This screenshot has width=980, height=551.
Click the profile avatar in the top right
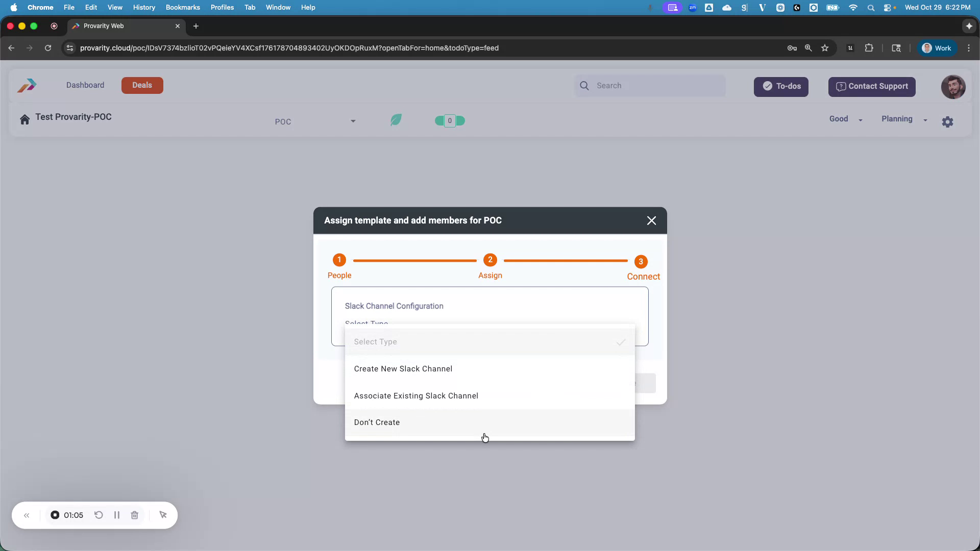click(x=952, y=87)
